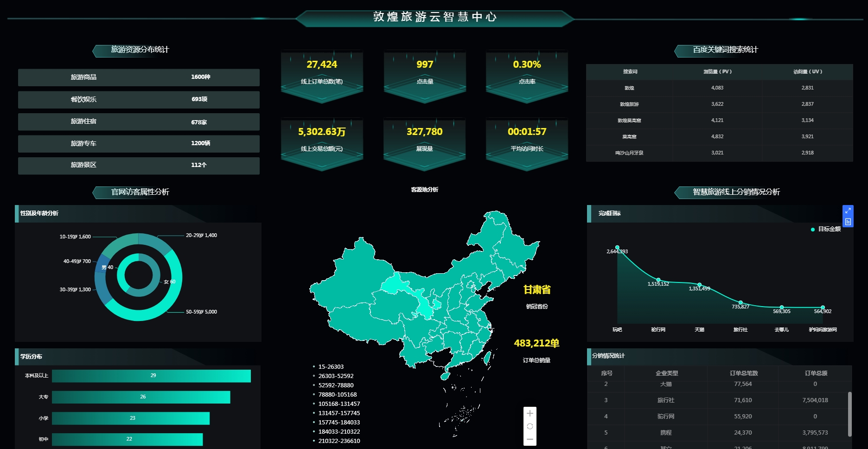Screen dimensions: 868x449
Task: Click the 订单总笔数 column header
Action: pyautogui.click(x=743, y=373)
